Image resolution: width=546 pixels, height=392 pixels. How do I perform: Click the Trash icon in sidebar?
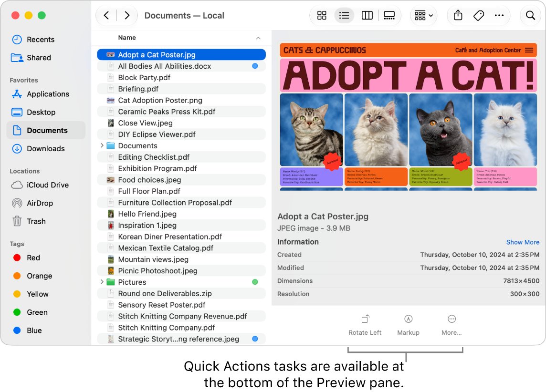(x=17, y=221)
